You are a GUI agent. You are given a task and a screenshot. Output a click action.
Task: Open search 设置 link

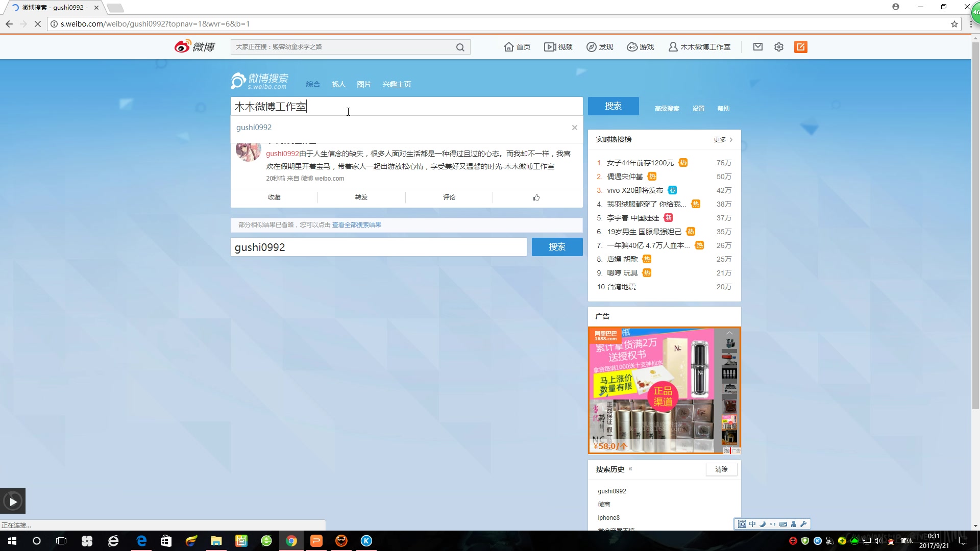[698, 109]
